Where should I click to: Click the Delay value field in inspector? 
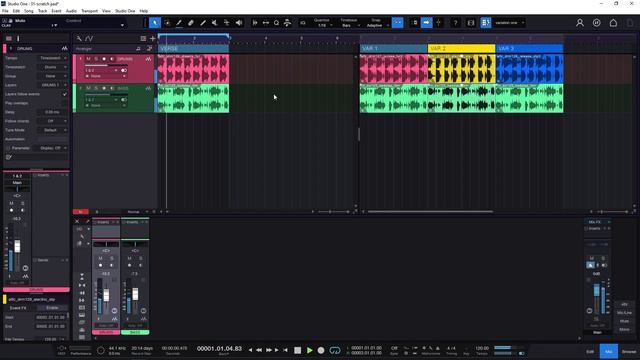pos(52,112)
